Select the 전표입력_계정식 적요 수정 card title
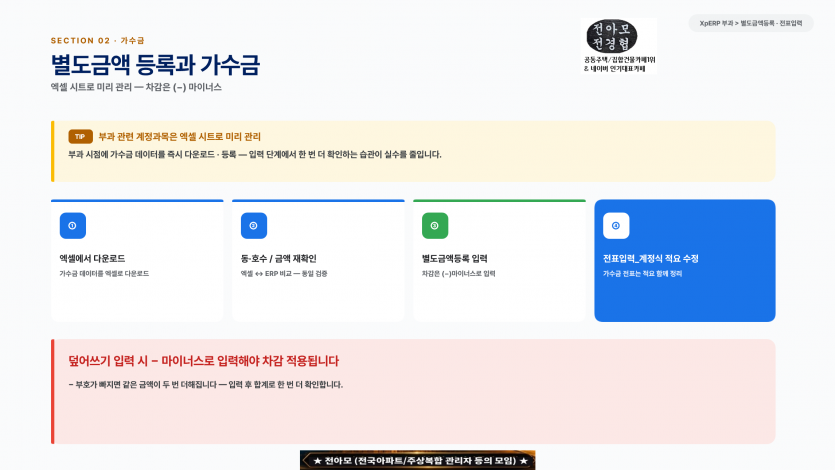The height and width of the screenshot is (470, 835). point(650,259)
